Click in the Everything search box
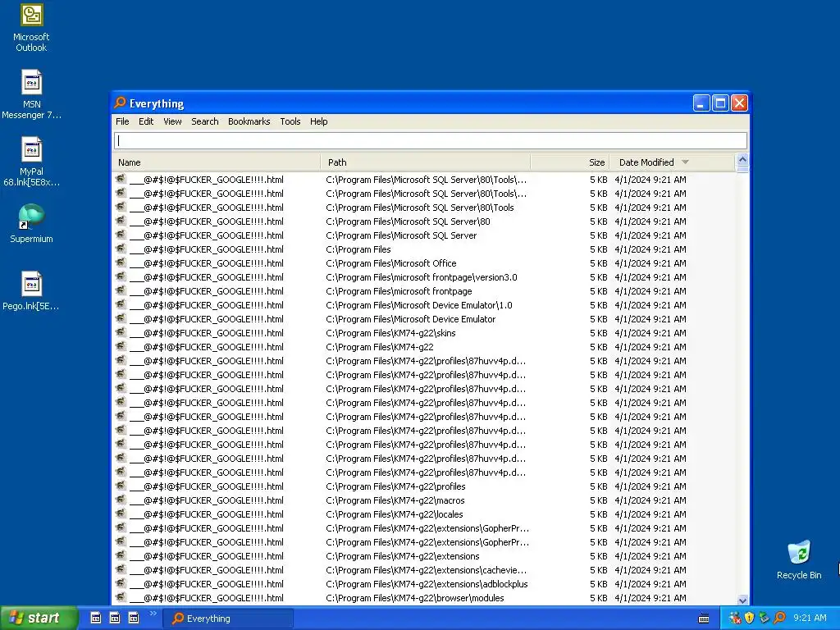 coord(430,141)
